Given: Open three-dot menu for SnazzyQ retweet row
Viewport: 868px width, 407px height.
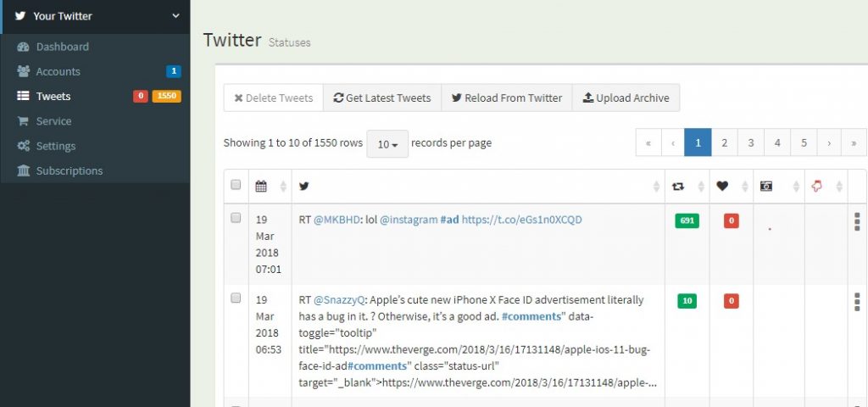Looking at the screenshot, I should [x=857, y=302].
